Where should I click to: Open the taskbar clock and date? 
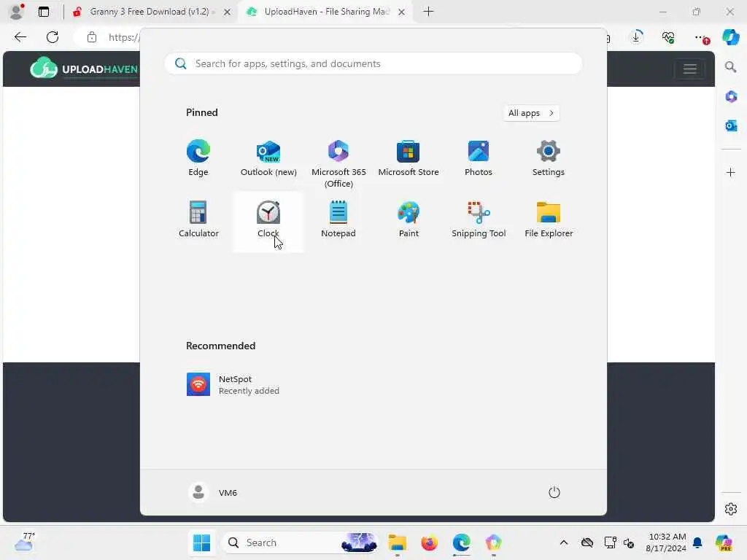pyautogui.click(x=667, y=542)
